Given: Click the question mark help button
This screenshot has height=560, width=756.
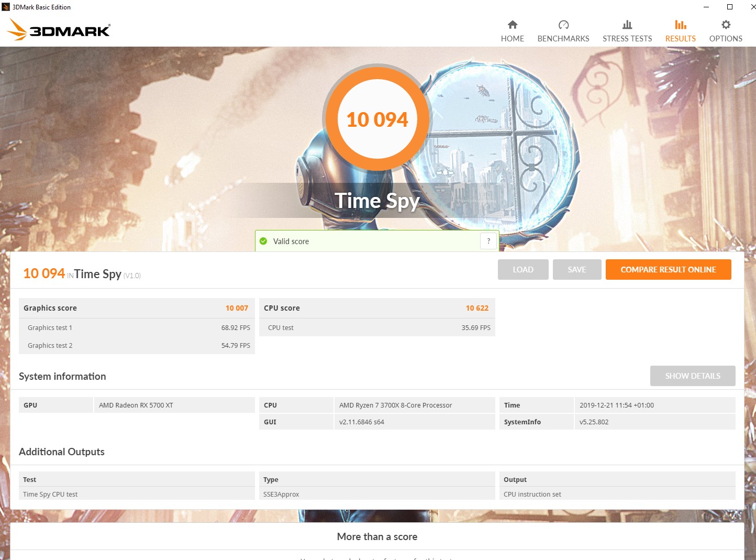Looking at the screenshot, I should pos(488,241).
